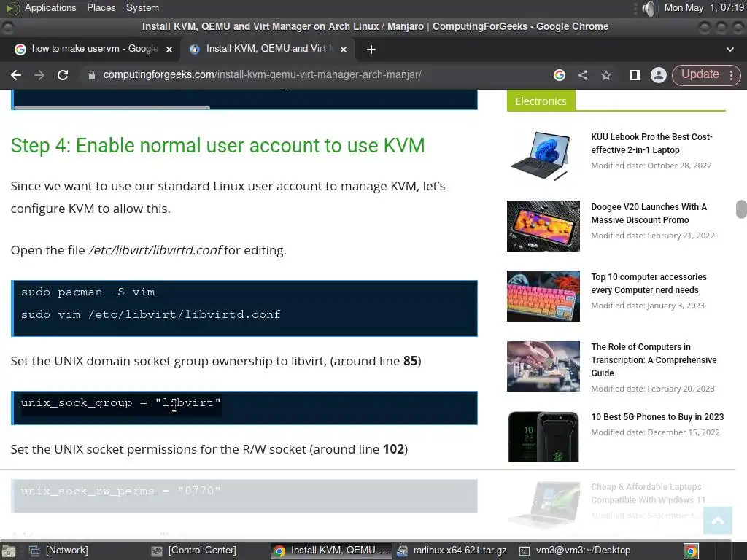Click the 'Step 4: Enable normal user account' heading
The height and width of the screenshot is (560, 747).
pyautogui.click(x=217, y=145)
